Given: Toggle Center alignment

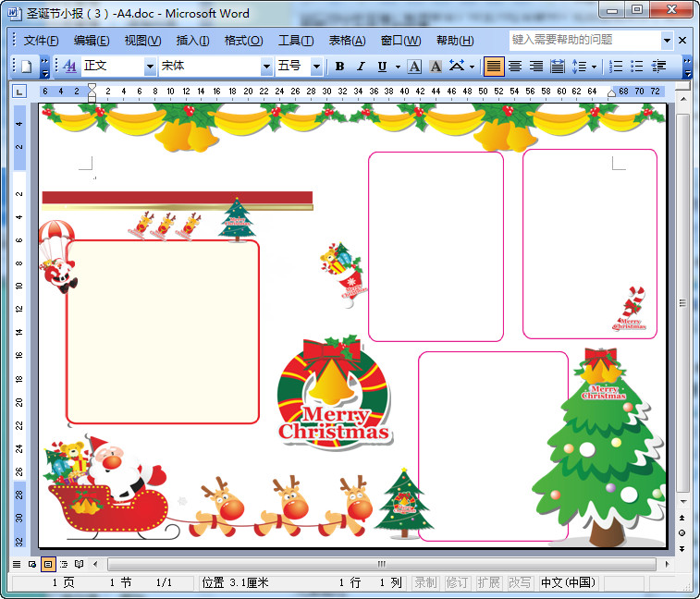Looking at the screenshot, I should (515, 67).
